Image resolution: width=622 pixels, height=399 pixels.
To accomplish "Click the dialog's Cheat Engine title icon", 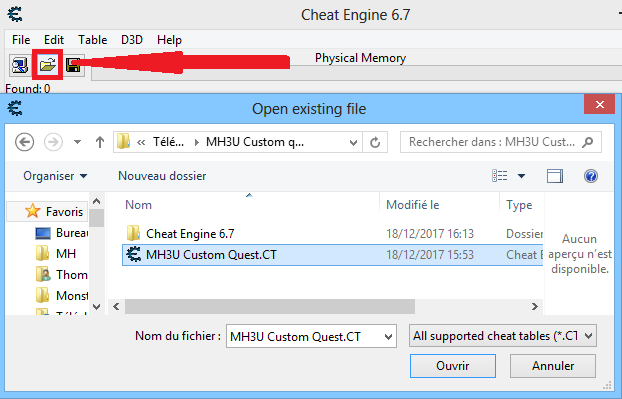I will pos(15,108).
